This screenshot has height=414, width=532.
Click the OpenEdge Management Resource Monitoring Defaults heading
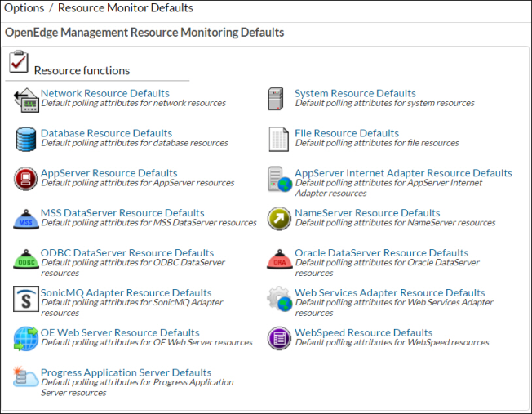tap(144, 33)
